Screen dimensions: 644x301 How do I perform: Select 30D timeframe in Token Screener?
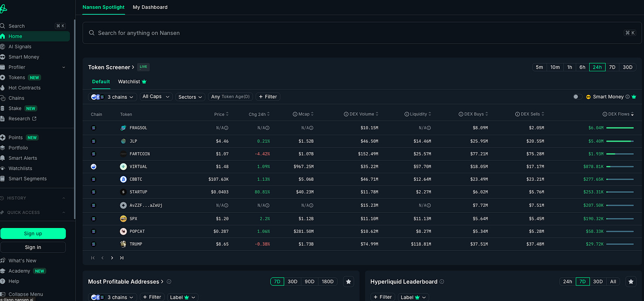pyautogui.click(x=627, y=67)
